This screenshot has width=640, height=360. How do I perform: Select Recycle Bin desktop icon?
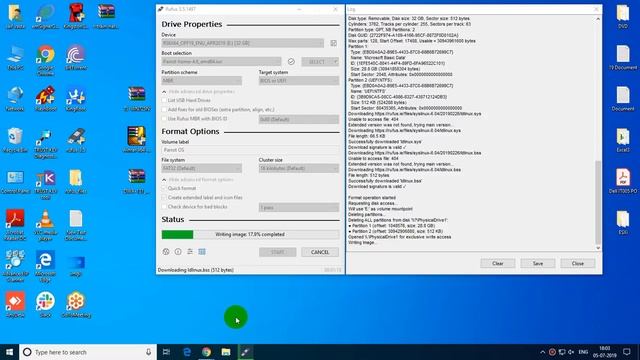(15, 140)
